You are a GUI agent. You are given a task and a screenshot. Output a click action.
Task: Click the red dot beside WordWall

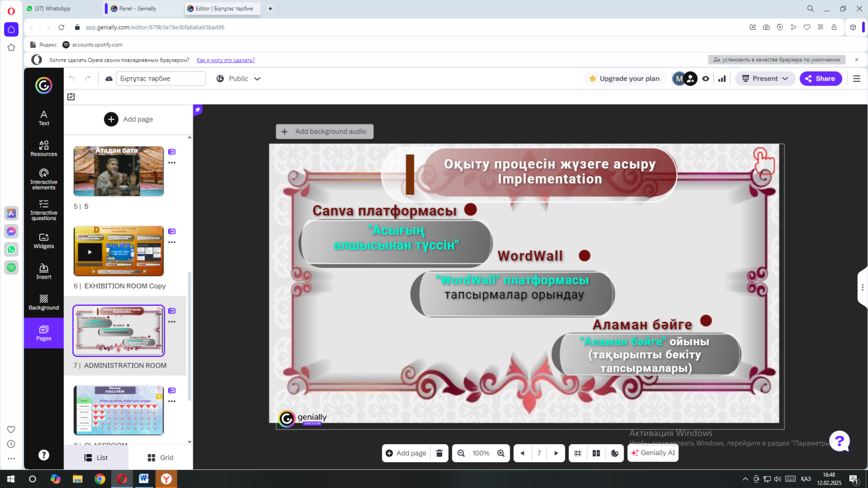pyautogui.click(x=585, y=256)
